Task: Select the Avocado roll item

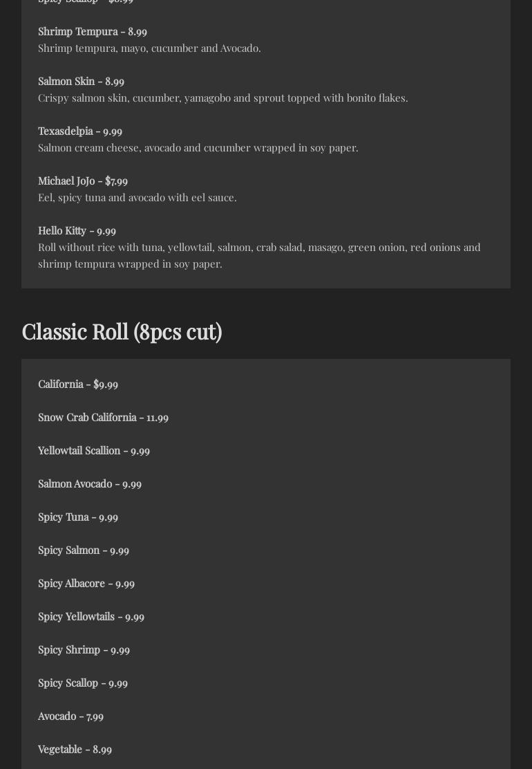Action: click(x=70, y=716)
